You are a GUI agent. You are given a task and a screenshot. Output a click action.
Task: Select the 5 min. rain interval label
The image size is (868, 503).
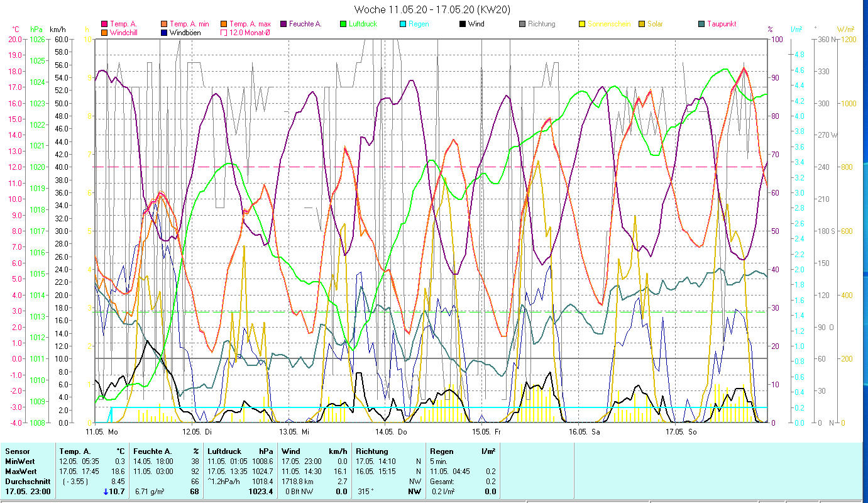439,462
